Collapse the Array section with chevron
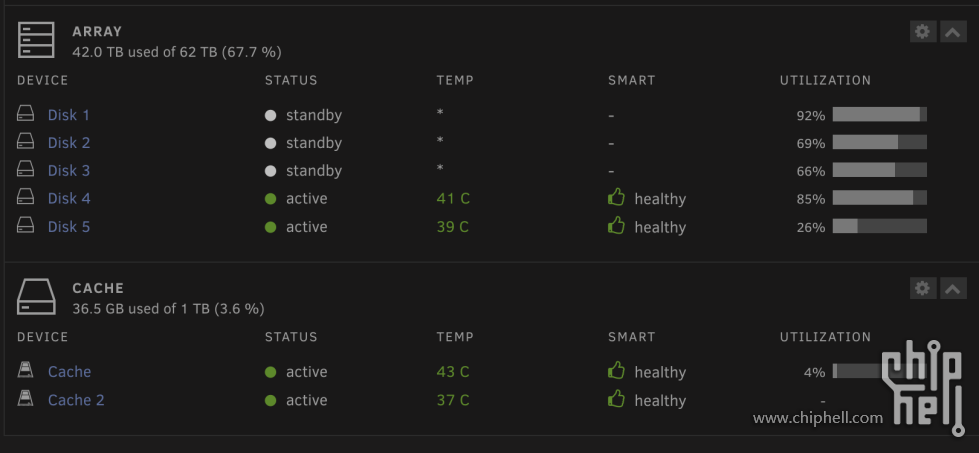Image resolution: width=979 pixels, height=453 pixels. click(x=953, y=31)
